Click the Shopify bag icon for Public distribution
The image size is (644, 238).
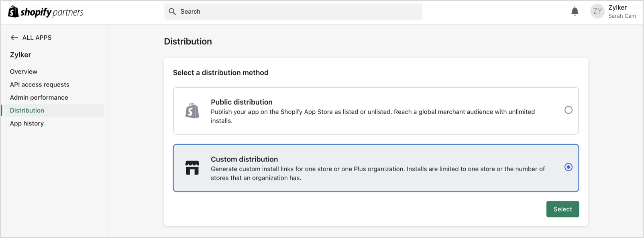pyautogui.click(x=192, y=111)
